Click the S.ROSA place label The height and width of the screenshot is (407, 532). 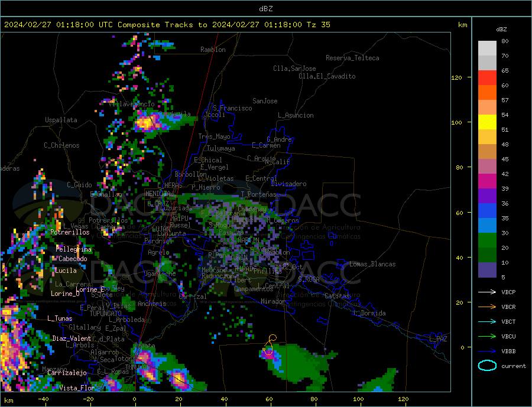pyautogui.click(x=309, y=279)
